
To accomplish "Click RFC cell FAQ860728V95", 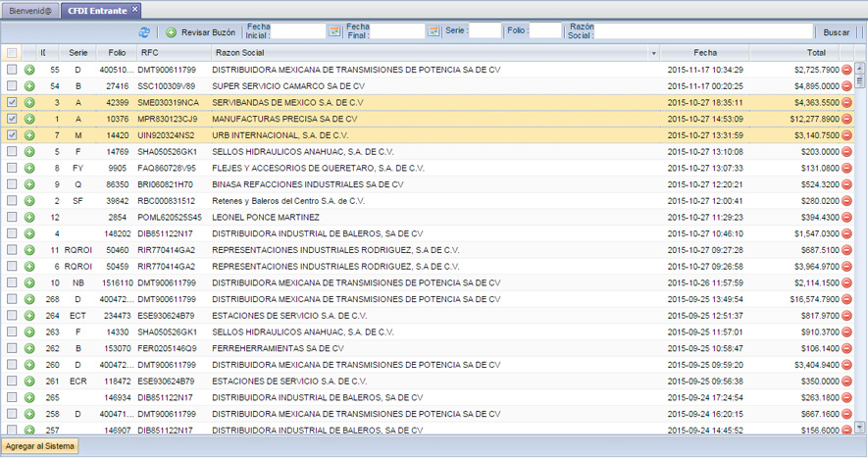I will click(x=167, y=168).
